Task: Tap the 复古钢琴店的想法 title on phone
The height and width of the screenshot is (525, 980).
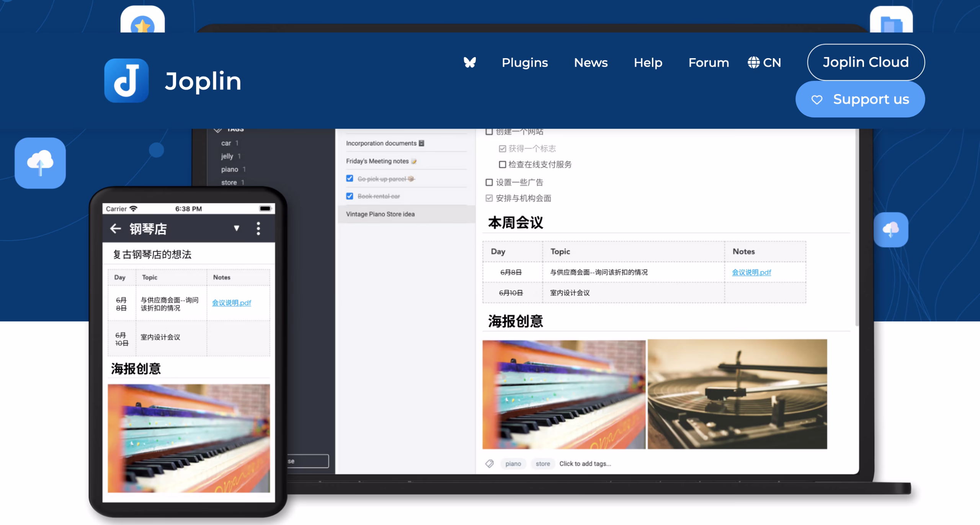Action: tap(152, 254)
